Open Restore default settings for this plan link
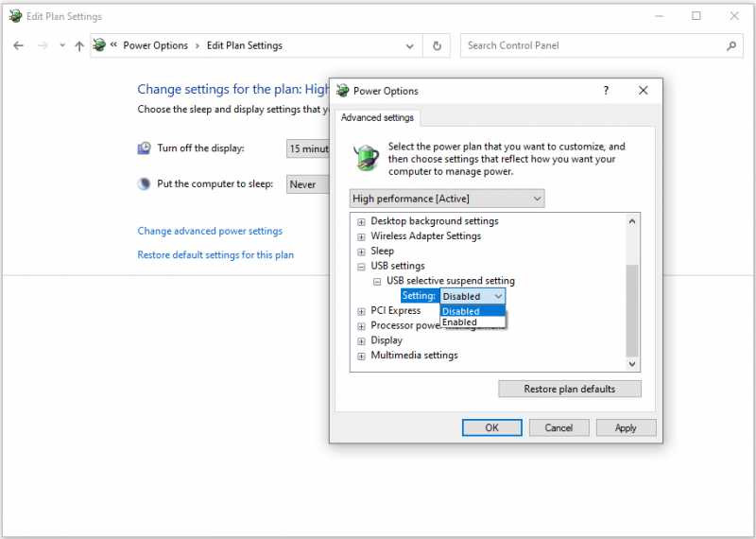The height and width of the screenshot is (539, 756). (x=215, y=254)
